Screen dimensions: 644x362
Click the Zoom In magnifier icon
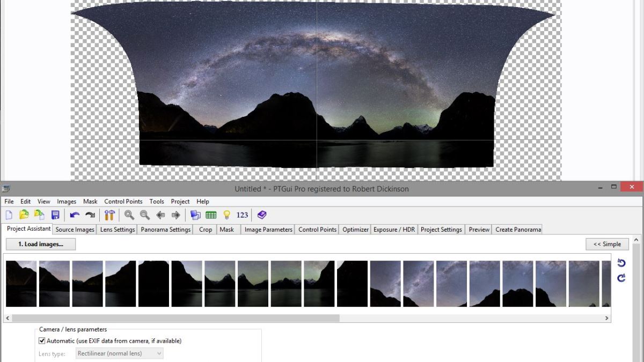[129, 215]
